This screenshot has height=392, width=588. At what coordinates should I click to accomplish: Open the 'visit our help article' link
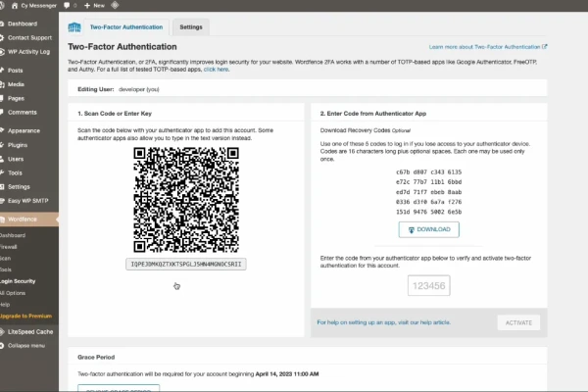tap(424, 322)
